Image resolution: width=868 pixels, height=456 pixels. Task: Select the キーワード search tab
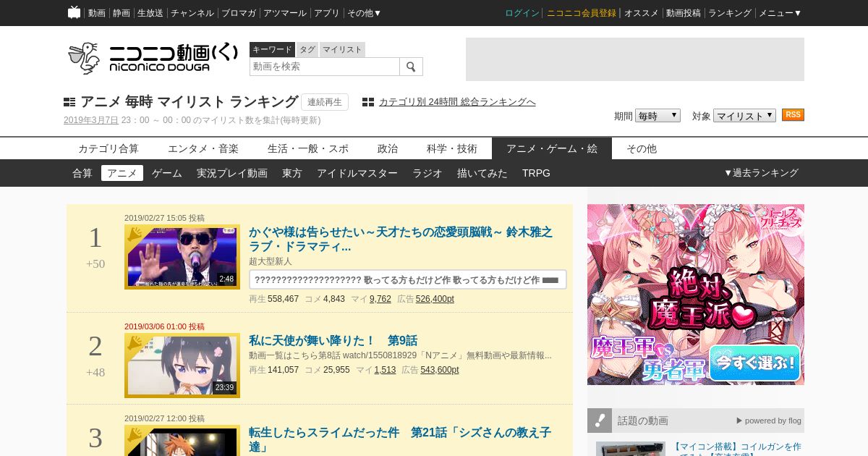click(x=272, y=49)
